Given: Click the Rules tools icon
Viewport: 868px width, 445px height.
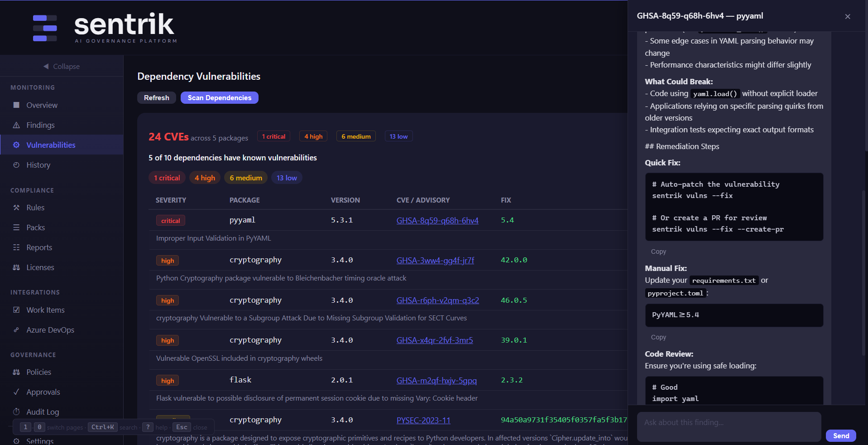Looking at the screenshot, I should point(16,208).
